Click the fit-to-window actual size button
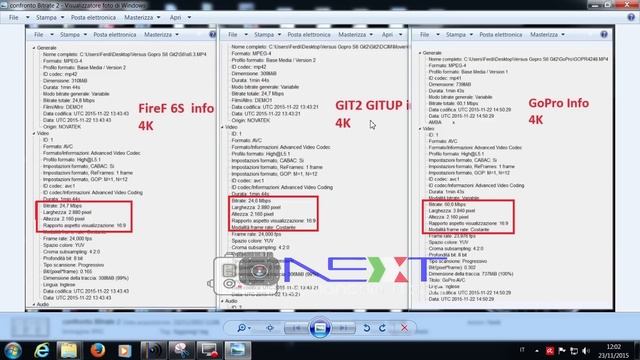Screen dimensions: 640x360 (x=270, y=328)
